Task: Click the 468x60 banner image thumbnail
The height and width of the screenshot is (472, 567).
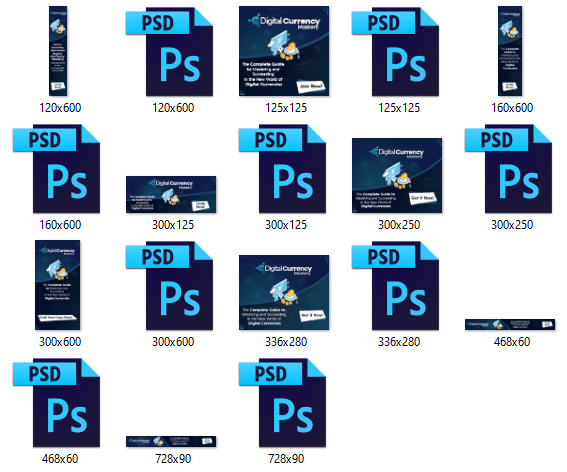Action: coord(510,324)
